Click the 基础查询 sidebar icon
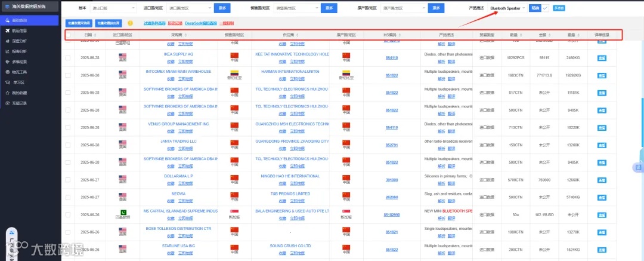Viewport: 644px width, 261px height. coord(7,20)
